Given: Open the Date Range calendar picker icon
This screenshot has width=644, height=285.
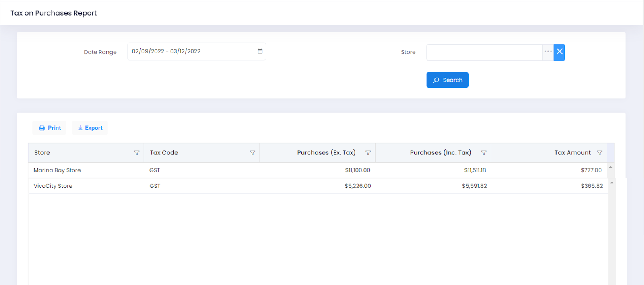Looking at the screenshot, I should point(260,51).
